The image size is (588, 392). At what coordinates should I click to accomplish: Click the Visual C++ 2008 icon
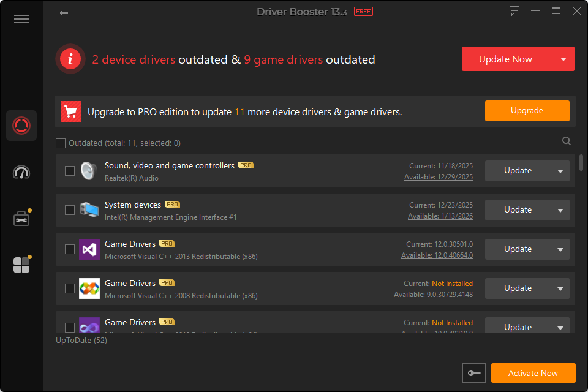(89, 288)
